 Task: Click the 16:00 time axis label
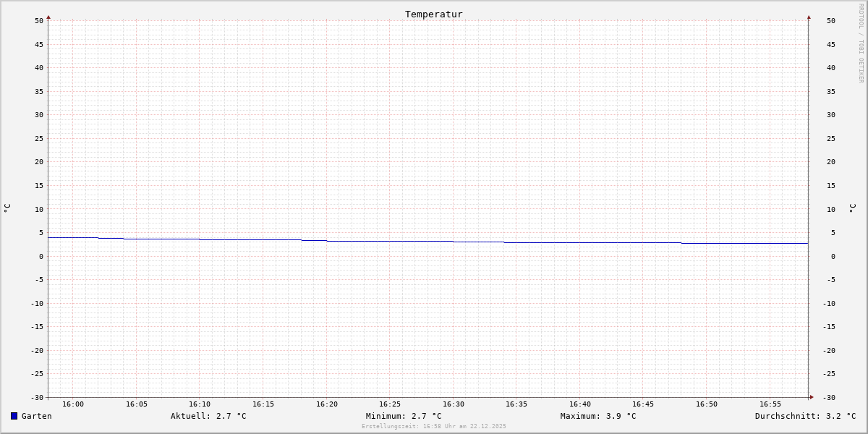[73, 404]
